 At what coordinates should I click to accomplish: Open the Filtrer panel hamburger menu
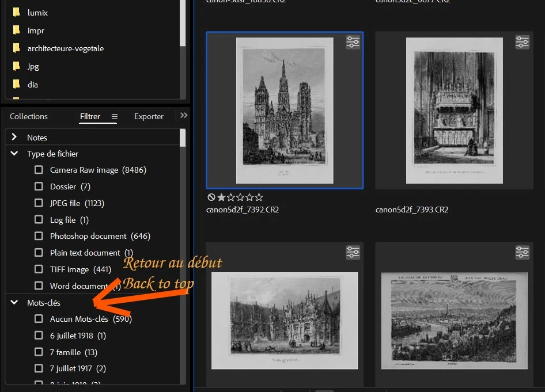[x=114, y=116]
